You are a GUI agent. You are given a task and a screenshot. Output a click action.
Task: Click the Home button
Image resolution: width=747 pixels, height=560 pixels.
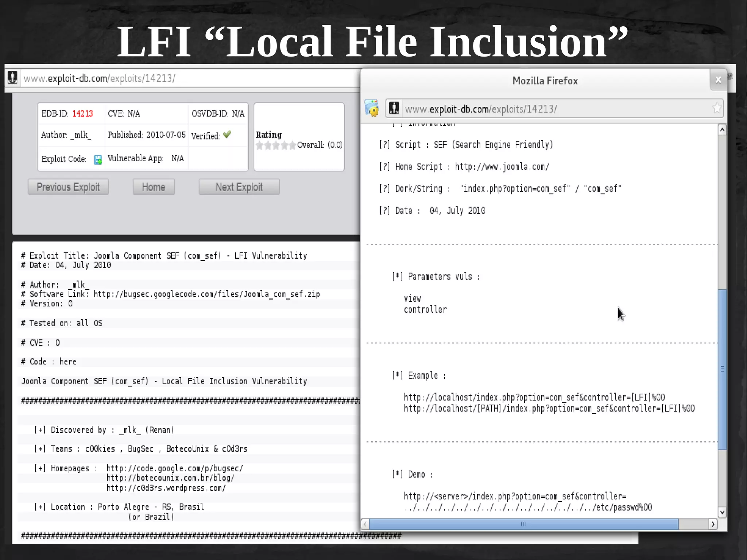coord(154,187)
